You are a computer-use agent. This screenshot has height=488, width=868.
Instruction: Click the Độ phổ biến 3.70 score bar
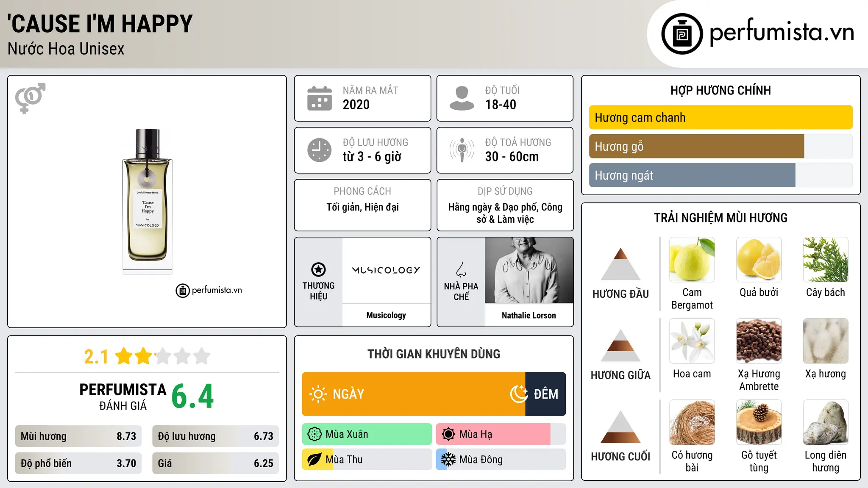(78, 463)
